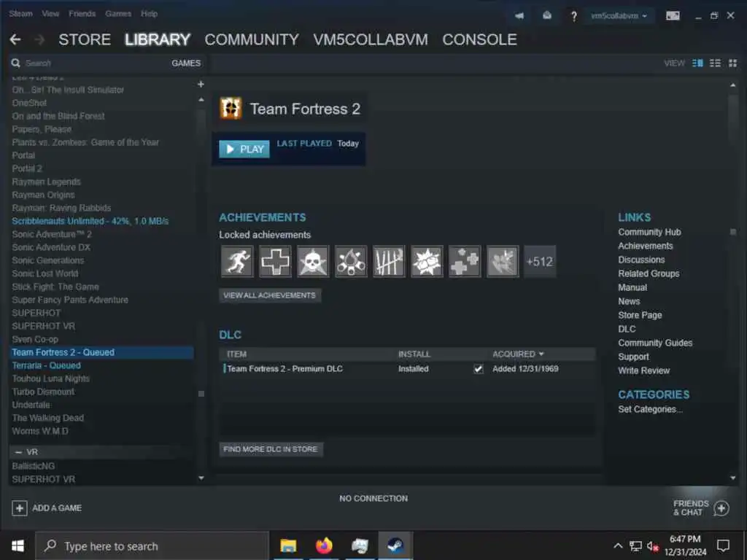
Task: Open the inbox envelope icon
Action: click(547, 16)
